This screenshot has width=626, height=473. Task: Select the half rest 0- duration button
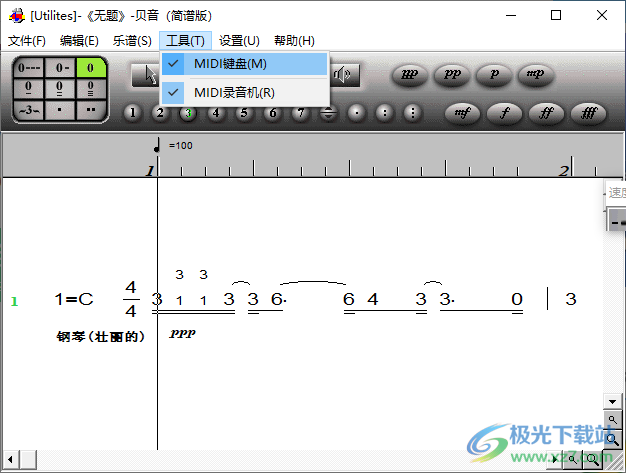click(x=60, y=67)
